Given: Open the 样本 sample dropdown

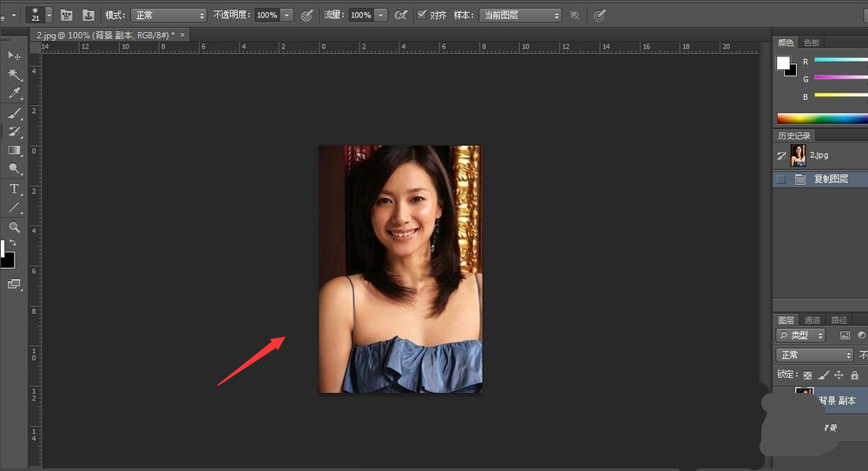Looking at the screenshot, I should point(520,16).
